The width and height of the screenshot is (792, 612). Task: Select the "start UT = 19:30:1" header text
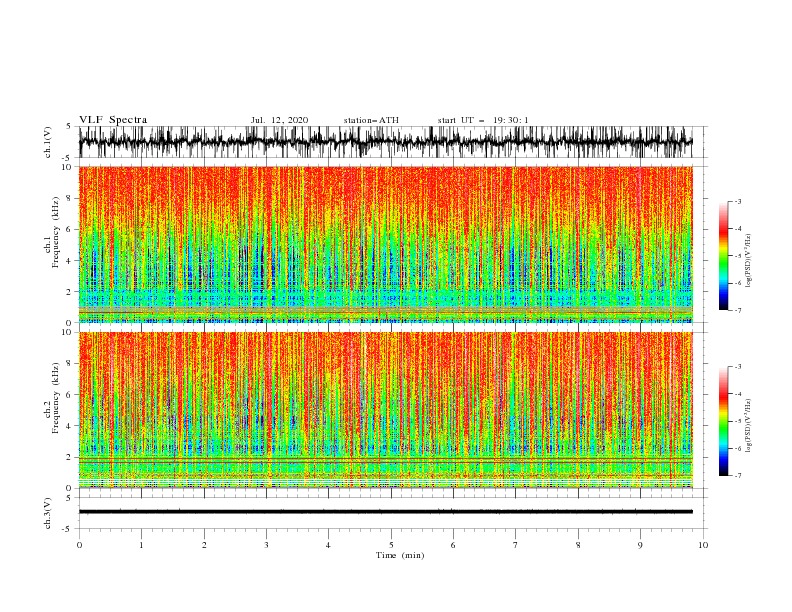click(483, 120)
